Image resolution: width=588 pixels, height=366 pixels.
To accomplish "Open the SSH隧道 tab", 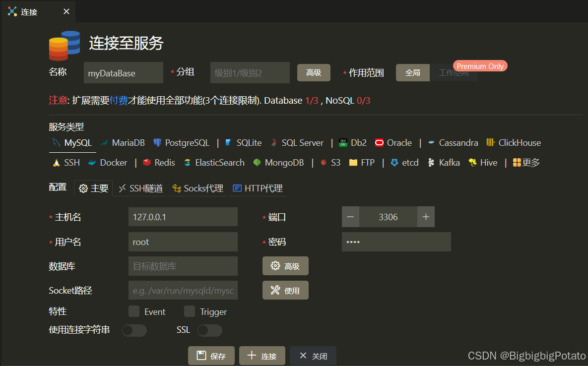I will (x=140, y=188).
